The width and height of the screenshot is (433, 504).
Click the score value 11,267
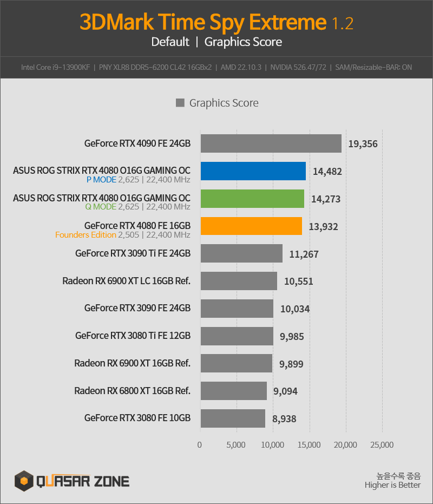pos(304,254)
